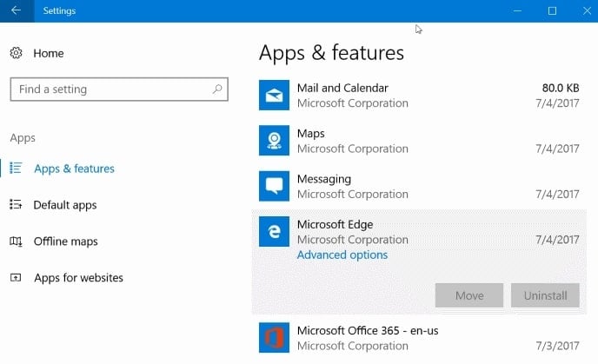Select the Microsoft Office 365 icon
The height and width of the screenshot is (364, 598).
[275, 337]
